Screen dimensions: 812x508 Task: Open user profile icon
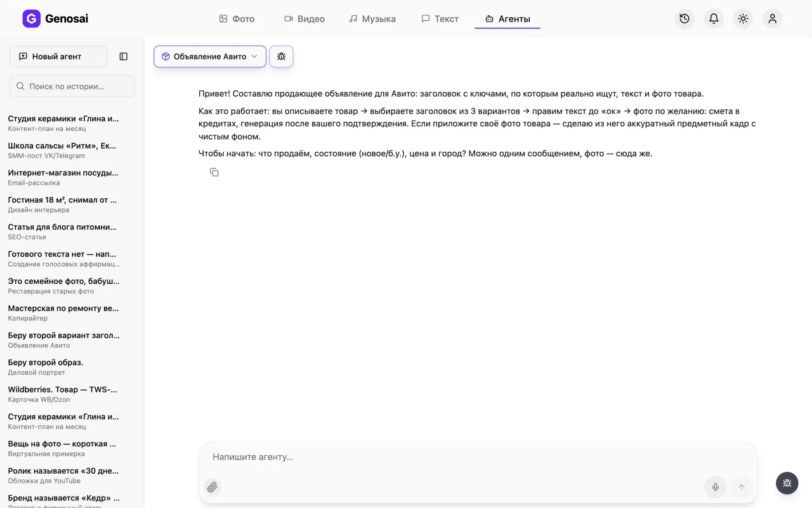point(772,19)
